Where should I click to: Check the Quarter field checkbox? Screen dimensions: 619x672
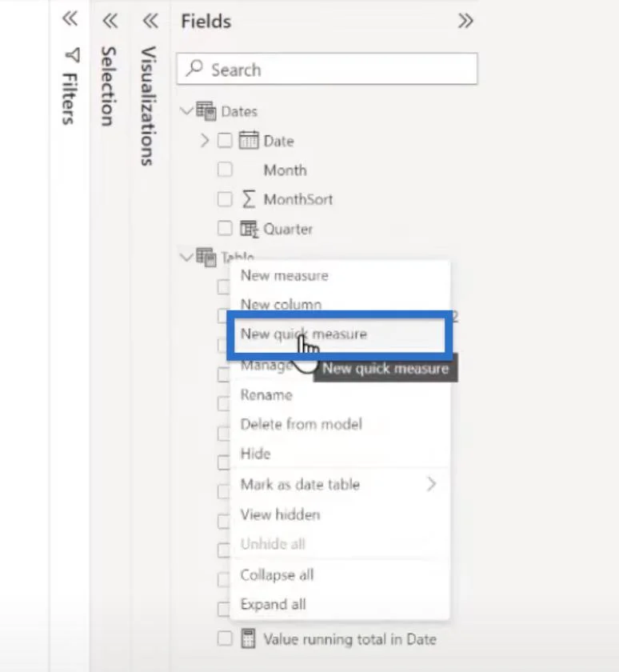(x=225, y=229)
